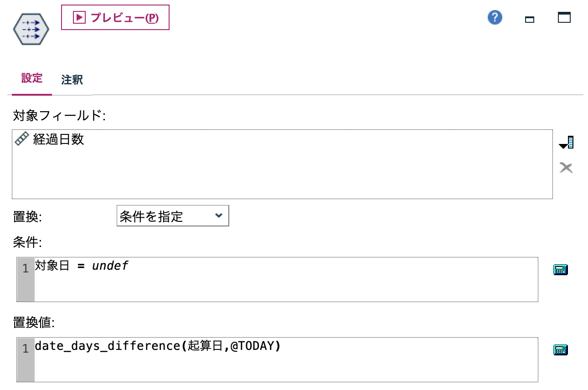Open the blue help question mark icon
The image size is (588, 390).
494,17
